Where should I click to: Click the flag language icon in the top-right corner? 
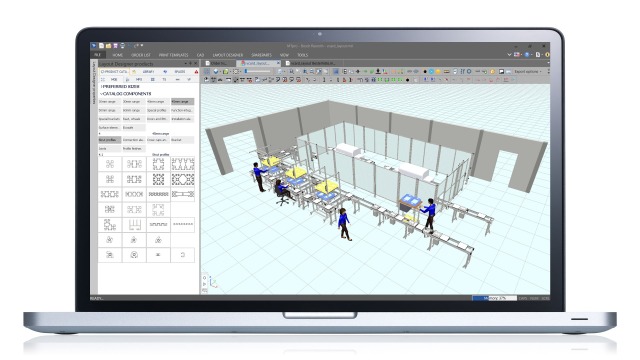[517, 54]
